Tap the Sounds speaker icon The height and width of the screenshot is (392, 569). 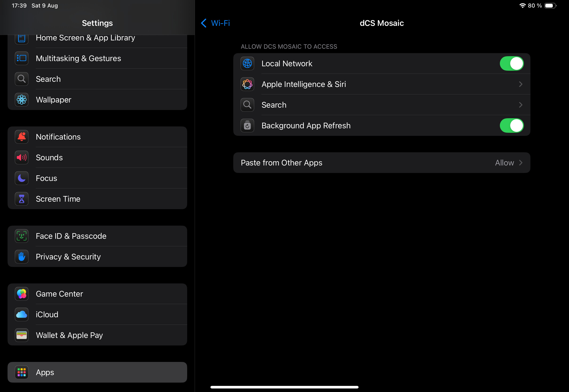(x=22, y=157)
